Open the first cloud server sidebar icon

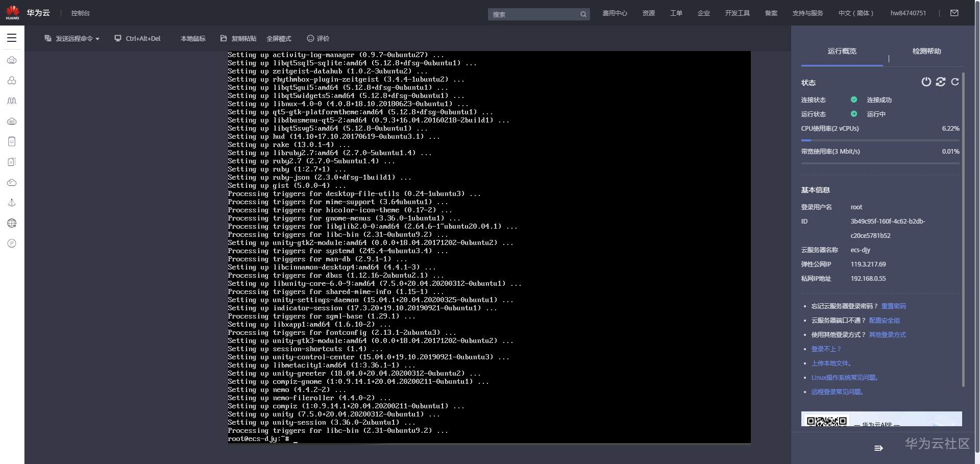click(x=12, y=60)
